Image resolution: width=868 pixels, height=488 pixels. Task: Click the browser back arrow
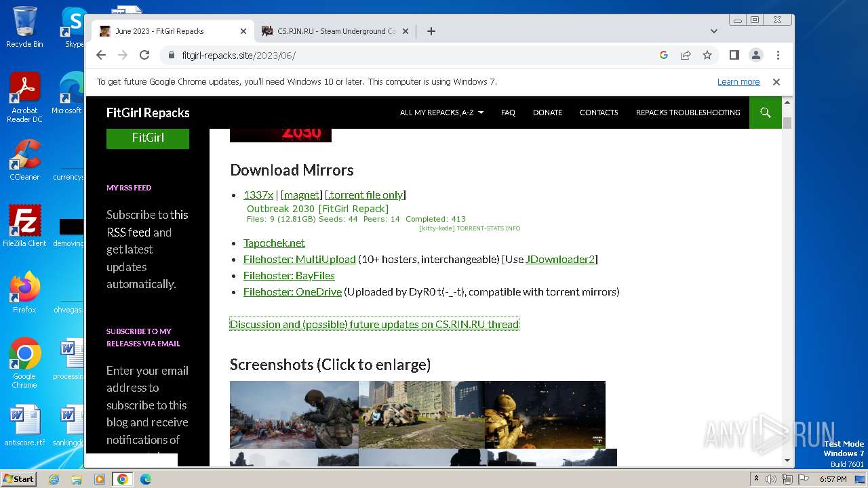[101, 55]
